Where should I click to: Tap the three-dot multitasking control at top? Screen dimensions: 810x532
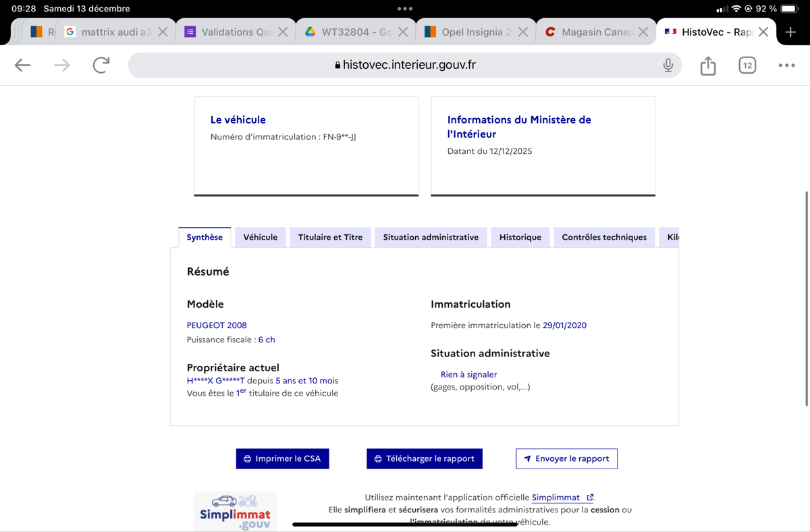405,9
